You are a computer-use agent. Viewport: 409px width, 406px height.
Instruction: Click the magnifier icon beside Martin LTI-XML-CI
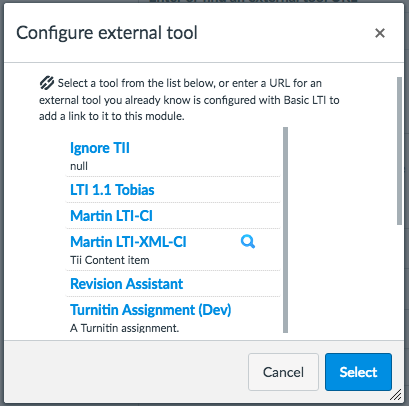click(248, 242)
